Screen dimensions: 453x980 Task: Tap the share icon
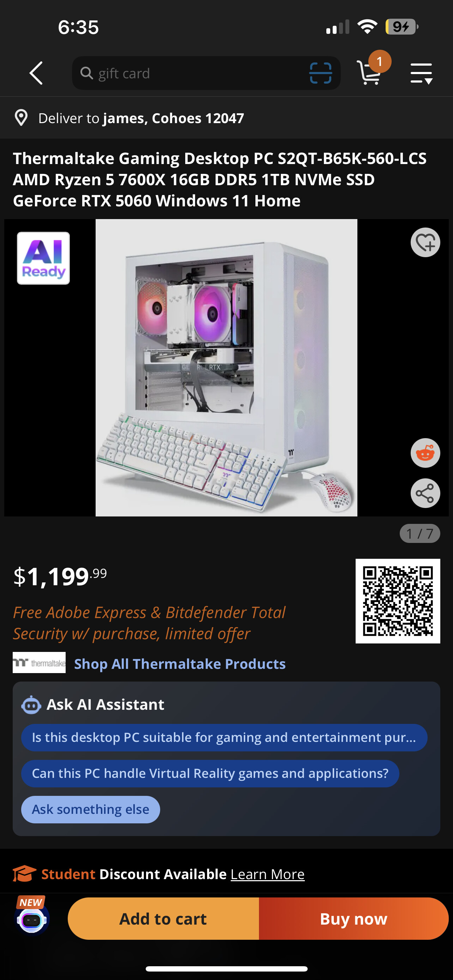[425, 494]
